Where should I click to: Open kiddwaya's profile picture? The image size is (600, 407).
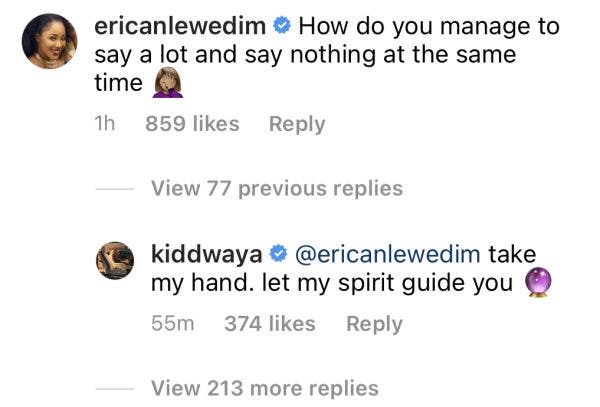click(x=116, y=261)
